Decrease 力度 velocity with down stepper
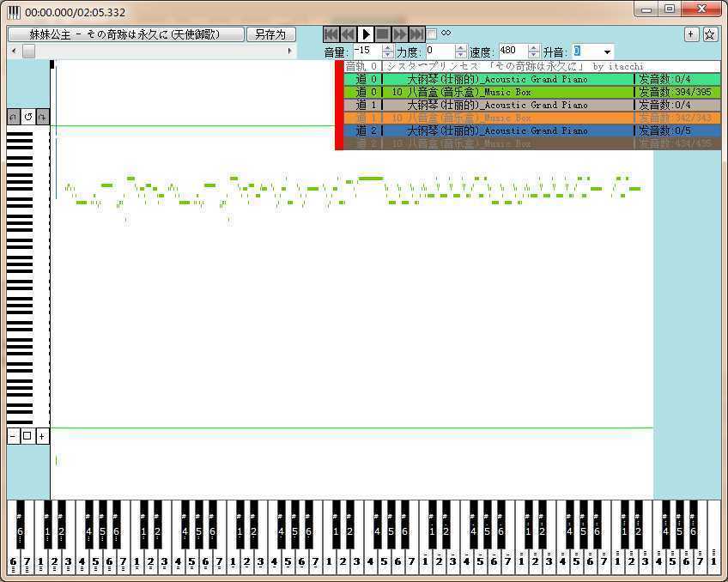Image resolution: width=728 pixels, height=582 pixels. [x=460, y=55]
